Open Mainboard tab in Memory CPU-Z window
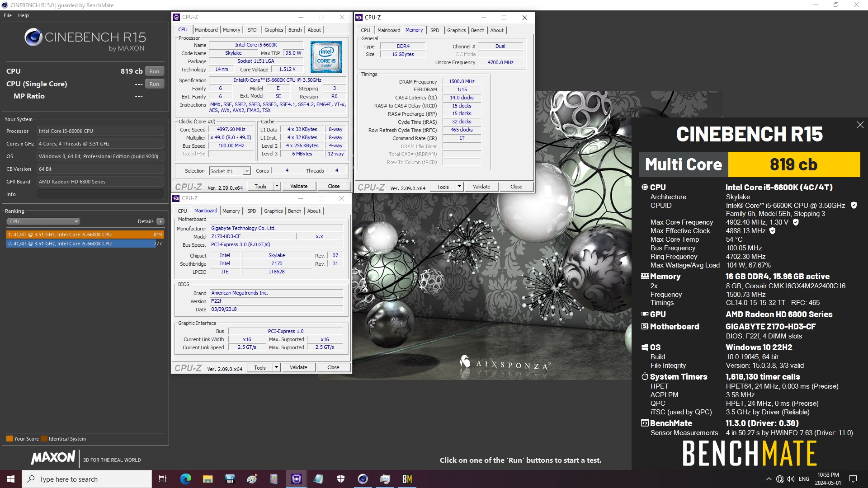Viewport: 868px width, 488px height. pos(389,30)
